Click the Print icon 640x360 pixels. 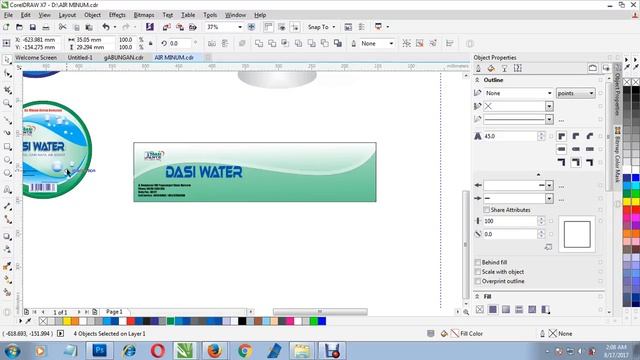click(x=46, y=27)
